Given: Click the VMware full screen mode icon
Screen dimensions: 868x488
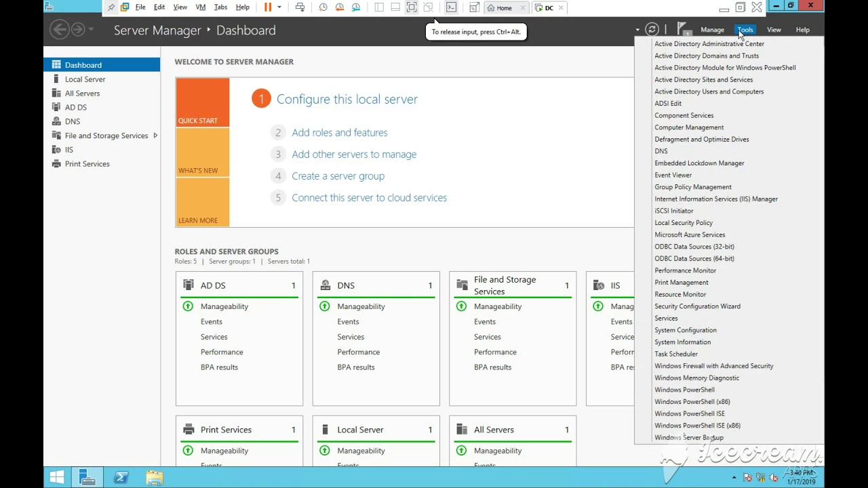Looking at the screenshot, I should [412, 7].
